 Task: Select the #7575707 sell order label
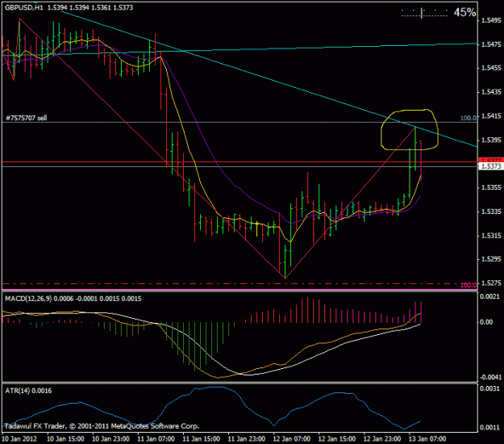click(x=27, y=118)
